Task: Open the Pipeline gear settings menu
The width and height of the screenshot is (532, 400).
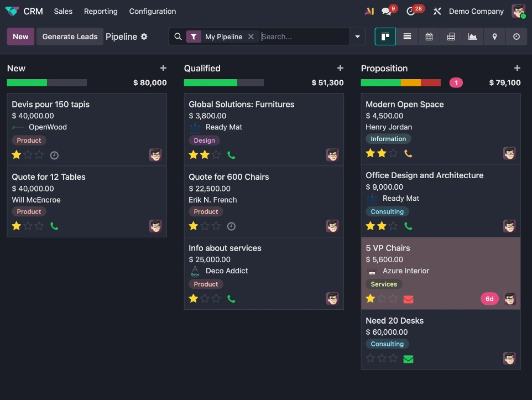Action: point(144,37)
